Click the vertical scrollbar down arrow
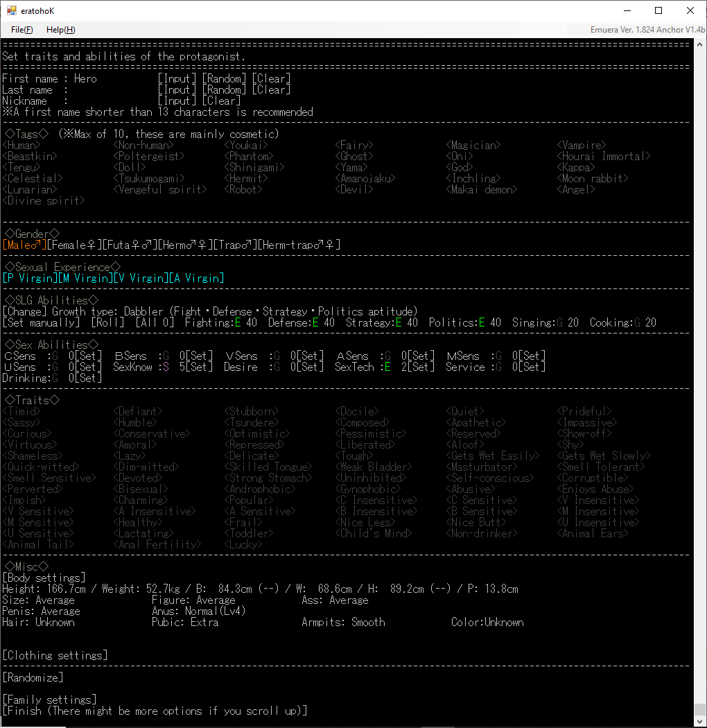 click(700, 722)
